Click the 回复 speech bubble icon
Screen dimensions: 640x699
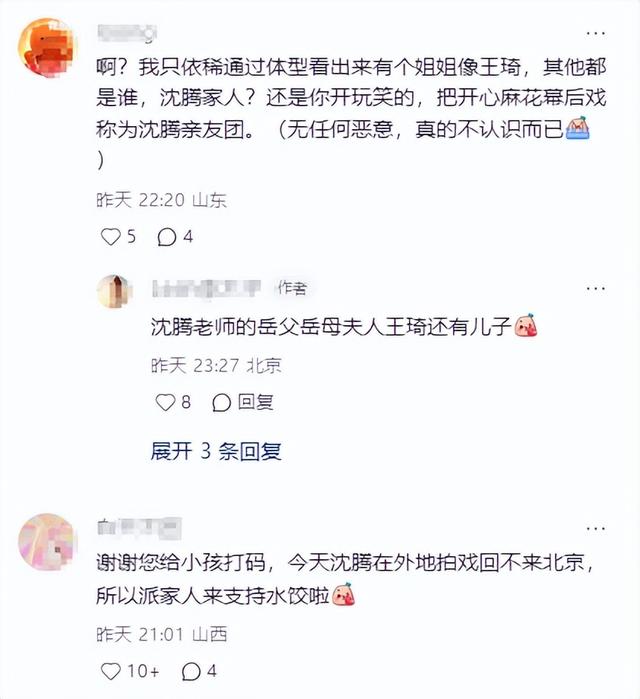point(222,403)
